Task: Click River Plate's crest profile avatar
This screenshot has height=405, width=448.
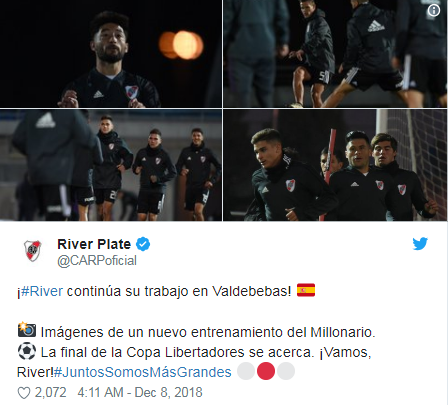Action: pos(32,251)
